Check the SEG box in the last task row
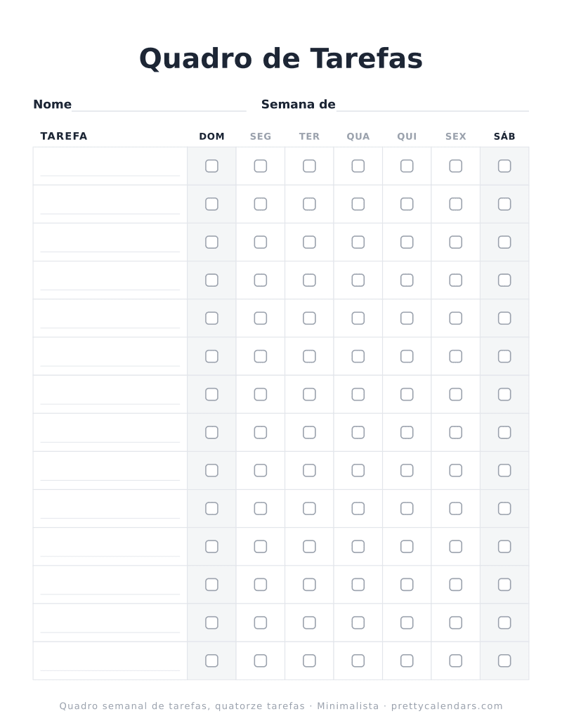562x728 pixels. click(261, 661)
